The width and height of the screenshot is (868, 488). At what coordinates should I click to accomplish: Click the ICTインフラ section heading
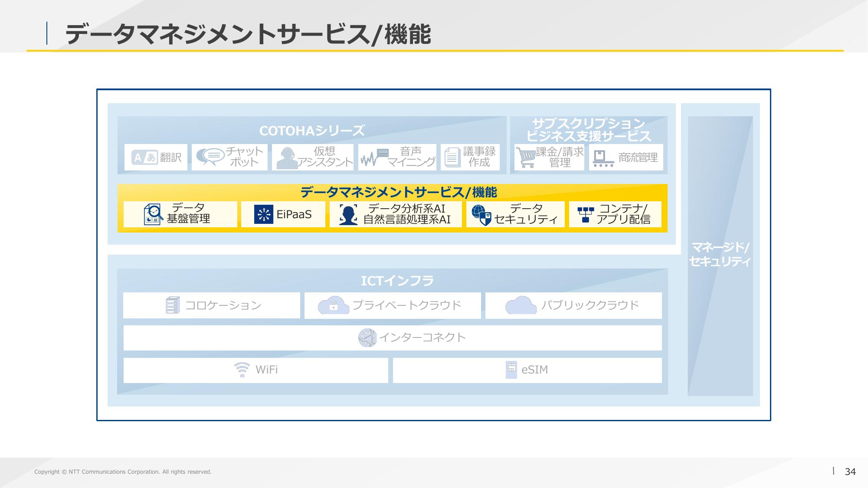pyautogui.click(x=397, y=281)
